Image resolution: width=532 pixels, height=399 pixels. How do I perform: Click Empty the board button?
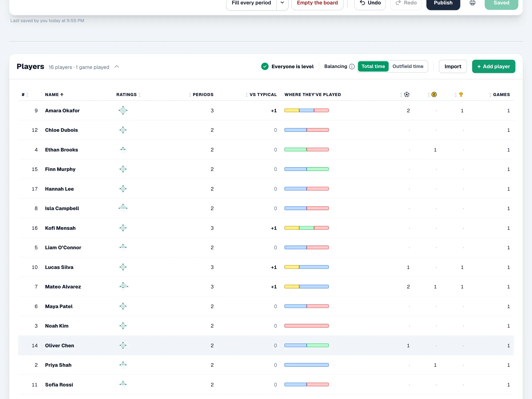coord(317,3)
